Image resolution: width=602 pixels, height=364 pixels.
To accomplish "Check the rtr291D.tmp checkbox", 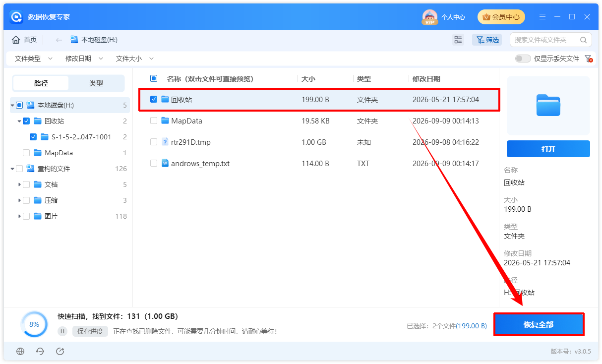I will click(154, 142).
